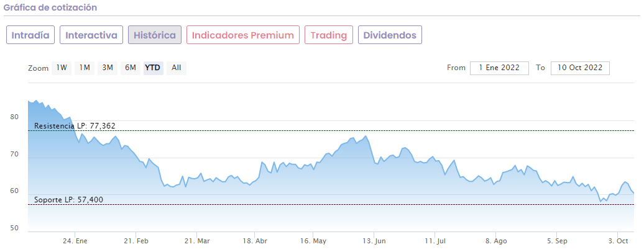Image resolution: width=644 pixels, height=252 pixels.
Task: Click the 16. May axis marker
Action: click(313, 241)
